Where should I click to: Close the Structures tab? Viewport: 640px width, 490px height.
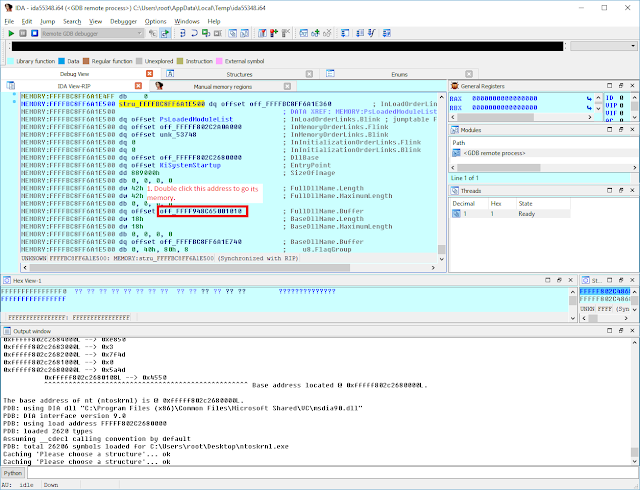(x=309, y=74)
